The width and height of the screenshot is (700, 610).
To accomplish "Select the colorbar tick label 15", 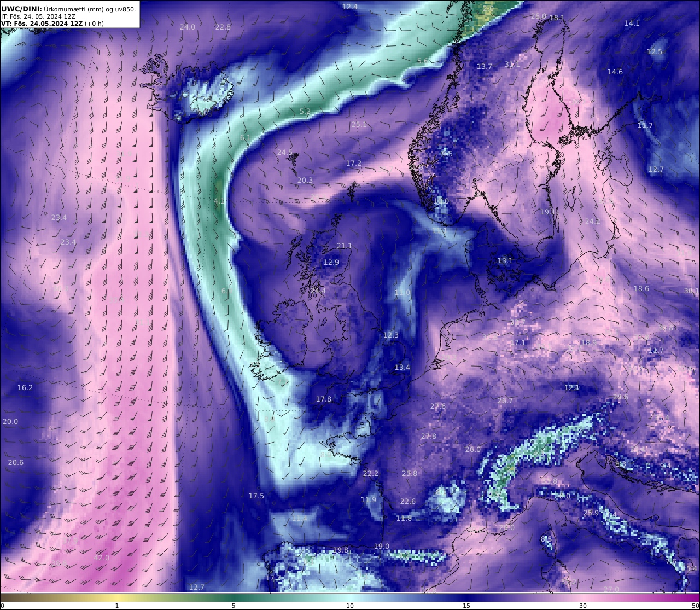I will [x=466, y=606].
